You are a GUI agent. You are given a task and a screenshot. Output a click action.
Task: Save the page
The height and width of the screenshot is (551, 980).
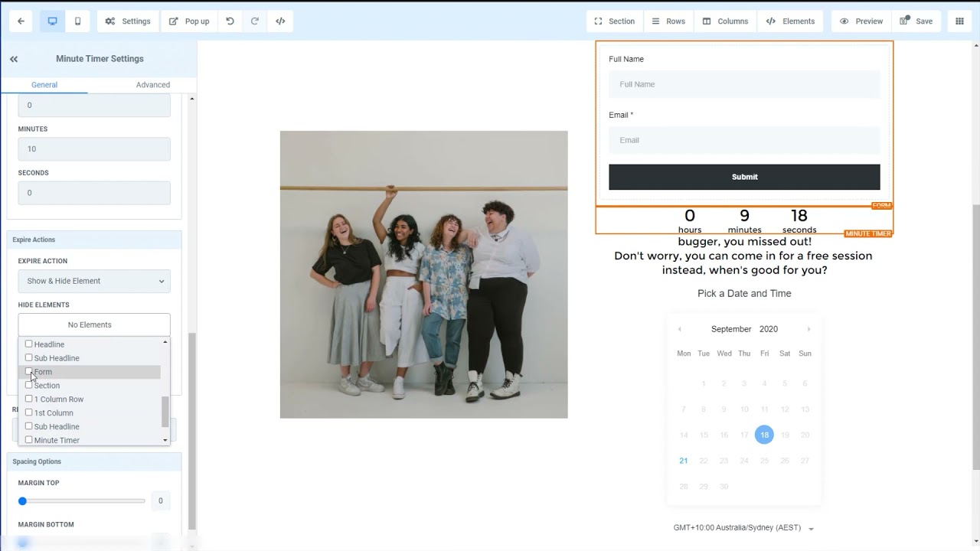tap(916, 21)
